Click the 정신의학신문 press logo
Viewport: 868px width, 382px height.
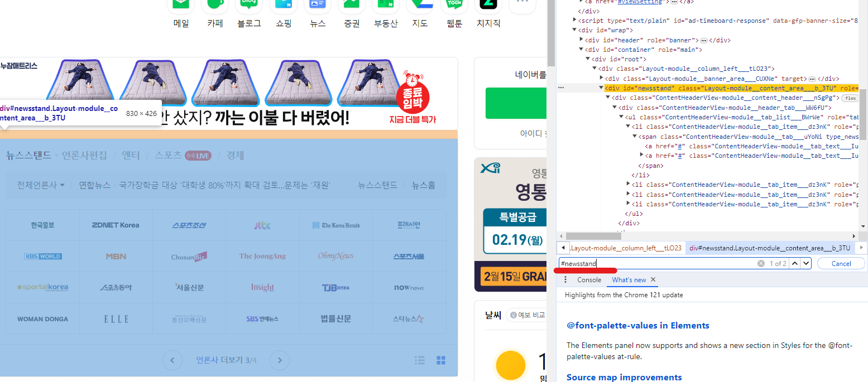point(189,319)
